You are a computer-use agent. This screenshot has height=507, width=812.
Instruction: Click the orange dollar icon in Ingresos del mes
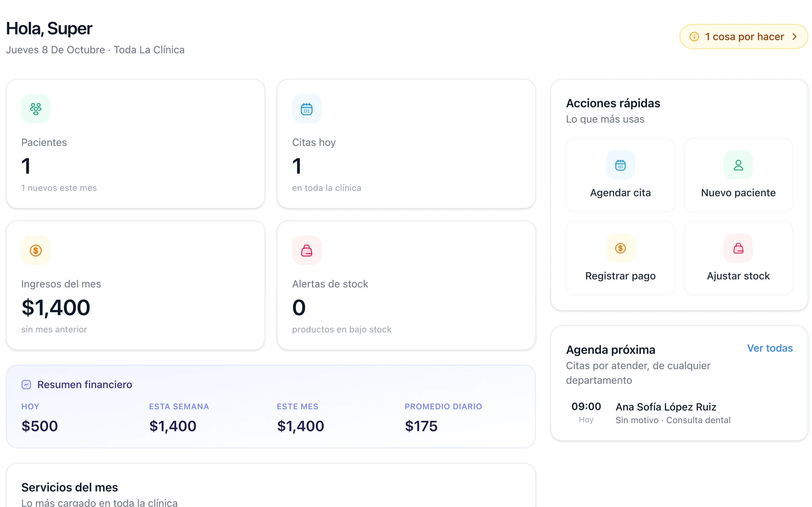[36, 250]
